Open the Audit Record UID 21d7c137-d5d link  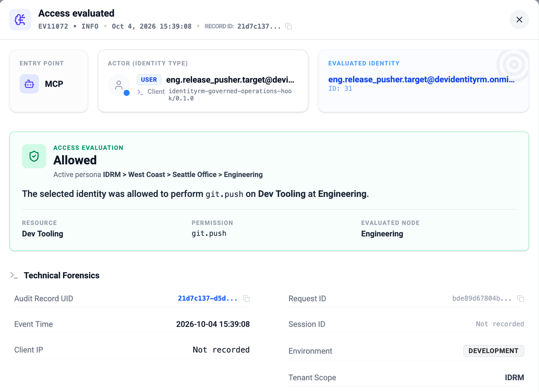click(208, 298)
